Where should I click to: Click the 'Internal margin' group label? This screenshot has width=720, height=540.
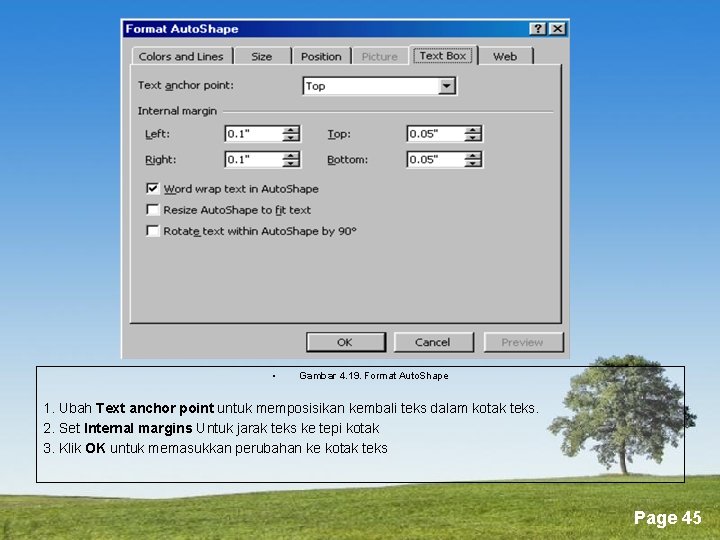tap(177, 111)
